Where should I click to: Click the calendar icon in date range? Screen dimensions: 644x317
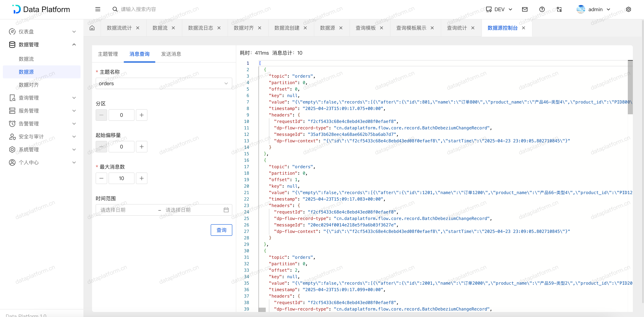tap(226, 210)
